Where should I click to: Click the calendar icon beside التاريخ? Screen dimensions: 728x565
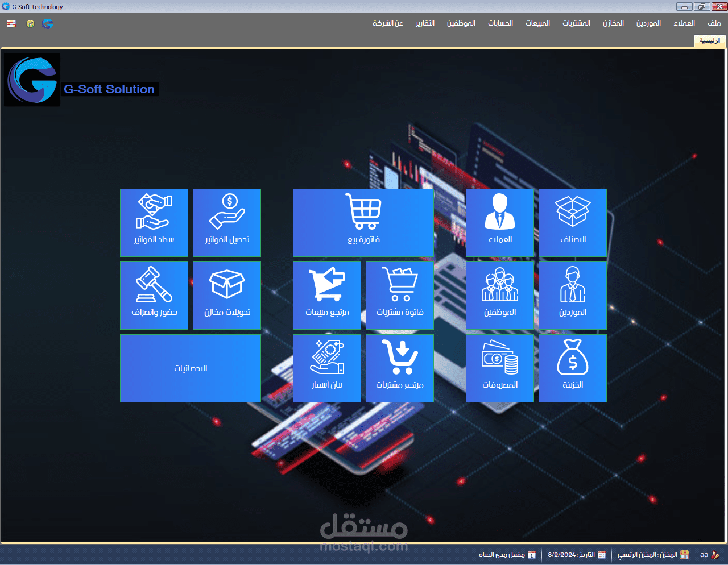click(x=602, y=555)
